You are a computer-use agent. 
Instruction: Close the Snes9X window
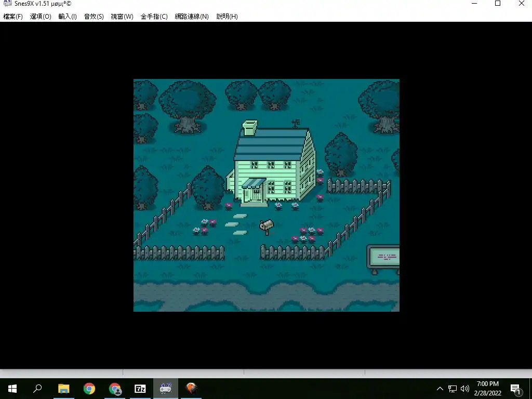click(522, 4)
